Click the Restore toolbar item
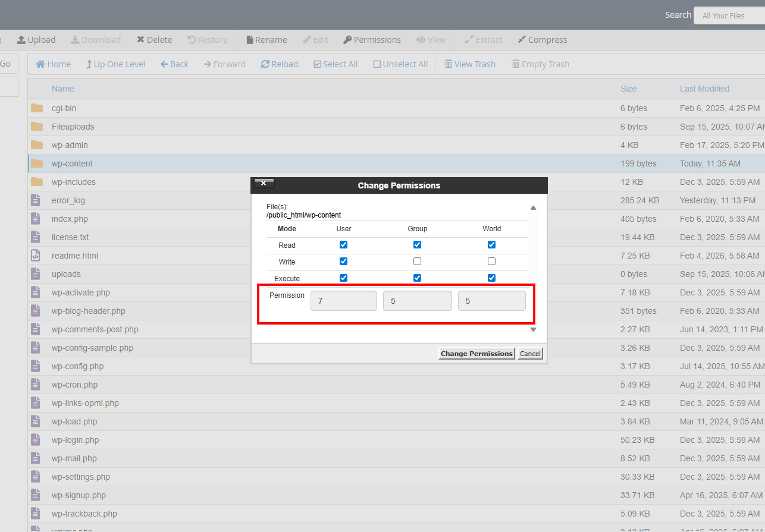765x532 pixels. 207,40
